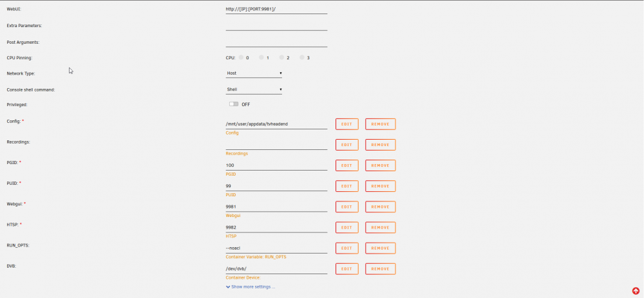Click the DVB /dev/dvb/ field
The image size is (644, 298).
click(276, 269)
